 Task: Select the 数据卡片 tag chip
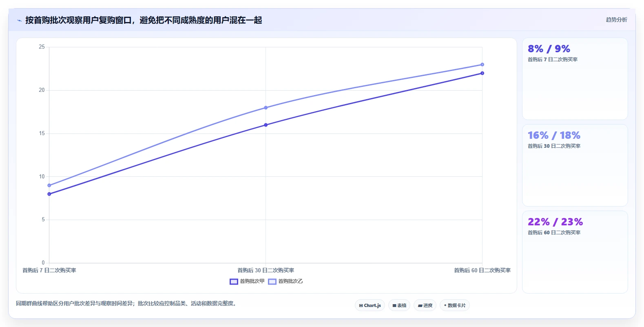pos(455,305)
